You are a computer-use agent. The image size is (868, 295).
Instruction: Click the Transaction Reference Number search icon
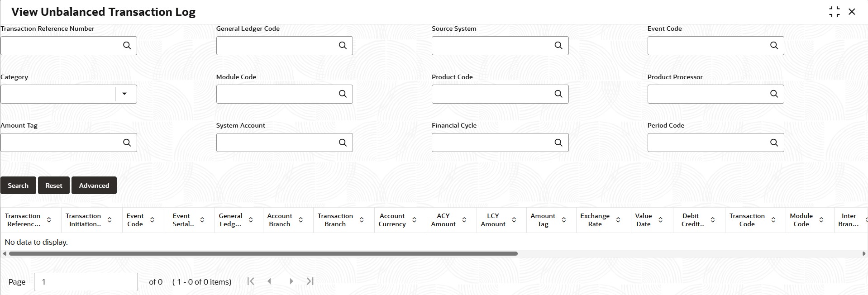tap(127, 45)
